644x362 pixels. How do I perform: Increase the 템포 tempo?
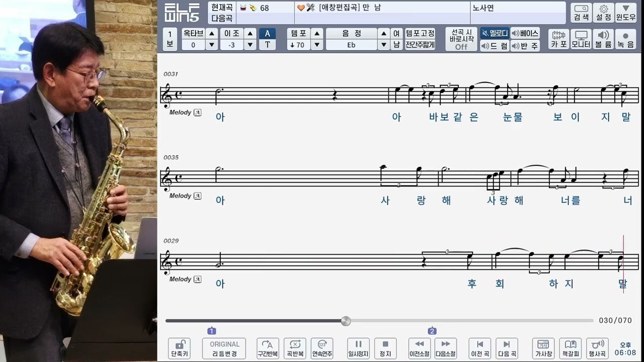click(317, 33)
